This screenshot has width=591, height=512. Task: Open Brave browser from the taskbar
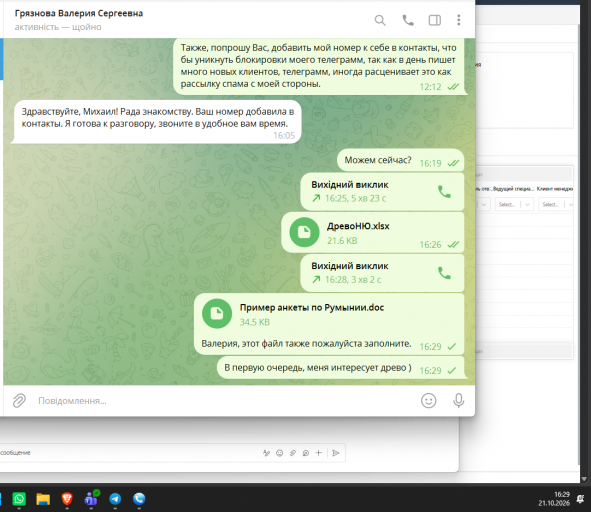point(67,499)
